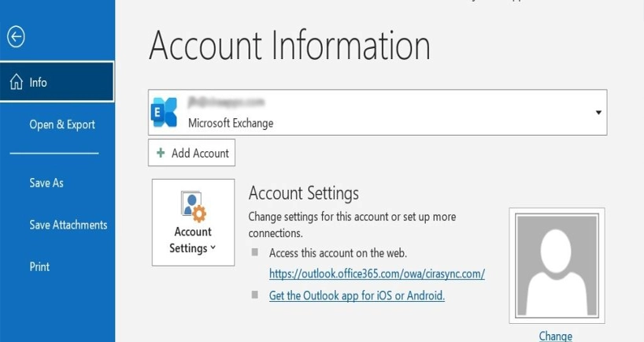Select the Info tab label
644x342 pixels.
[x=39, y=82]
